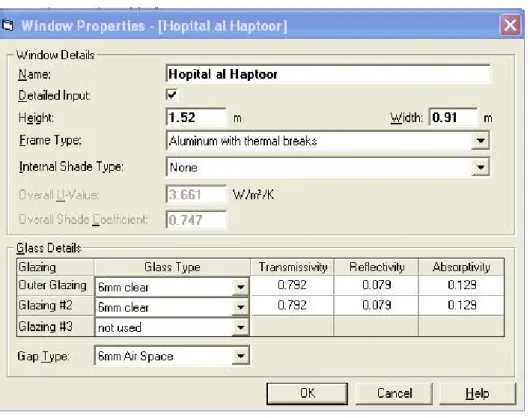
Task: Expand the Internal Shade Type dropdown
Action: [480, 167]
